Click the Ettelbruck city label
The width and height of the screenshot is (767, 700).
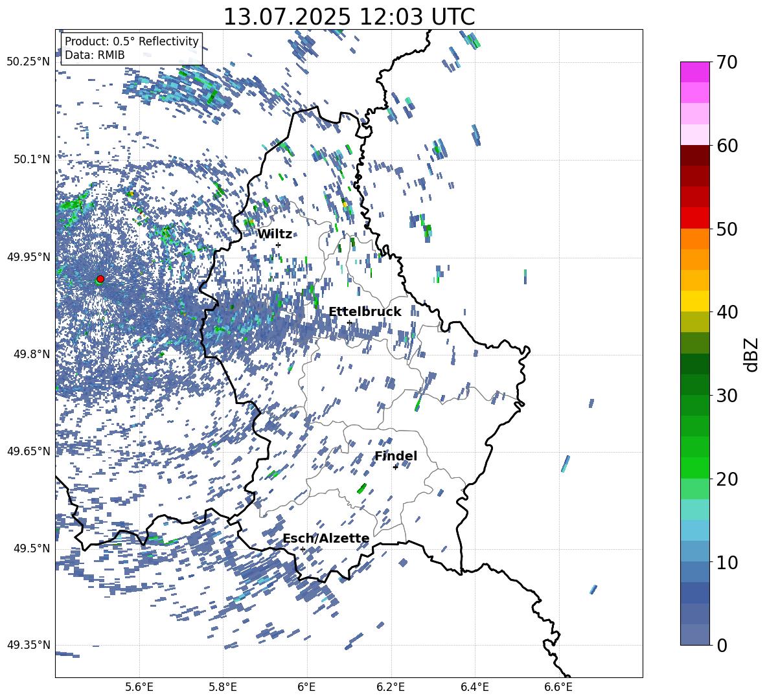pyautogui.click(x=365, y=312)
